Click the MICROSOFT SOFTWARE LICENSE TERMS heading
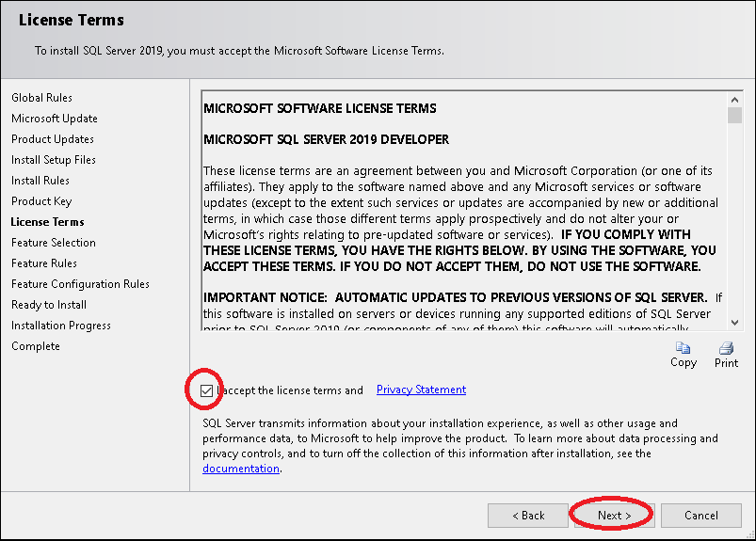756x541 pixels. pos(320,108)
